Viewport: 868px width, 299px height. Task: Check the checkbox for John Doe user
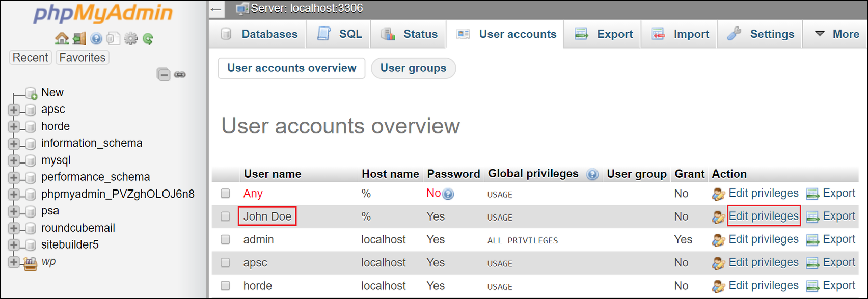point(225,216)
